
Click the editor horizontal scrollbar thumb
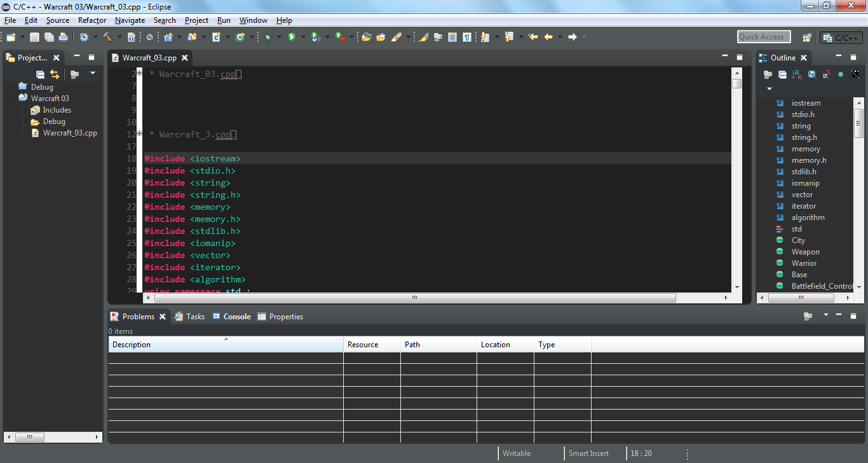(415, 298)
